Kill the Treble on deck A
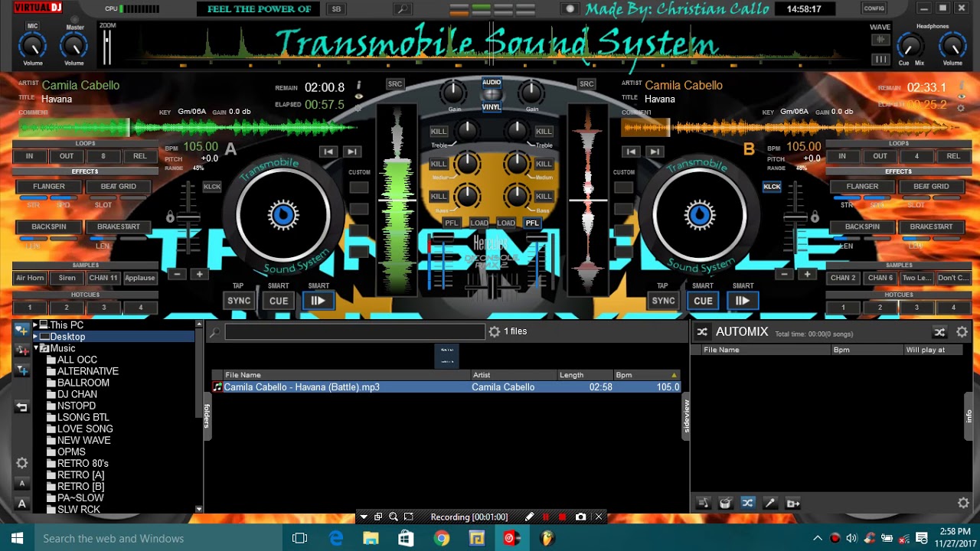This screenshot has height=551, width=980. pos(438,132)
